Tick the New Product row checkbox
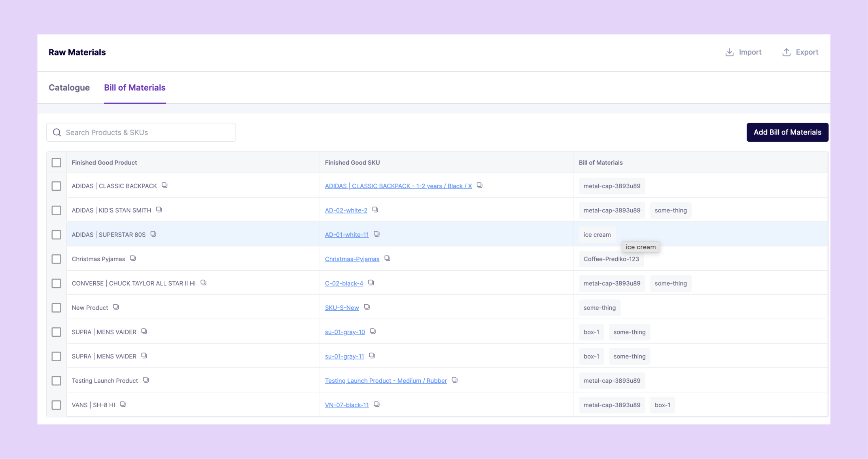868x459 pixels. tap(56, 307)
